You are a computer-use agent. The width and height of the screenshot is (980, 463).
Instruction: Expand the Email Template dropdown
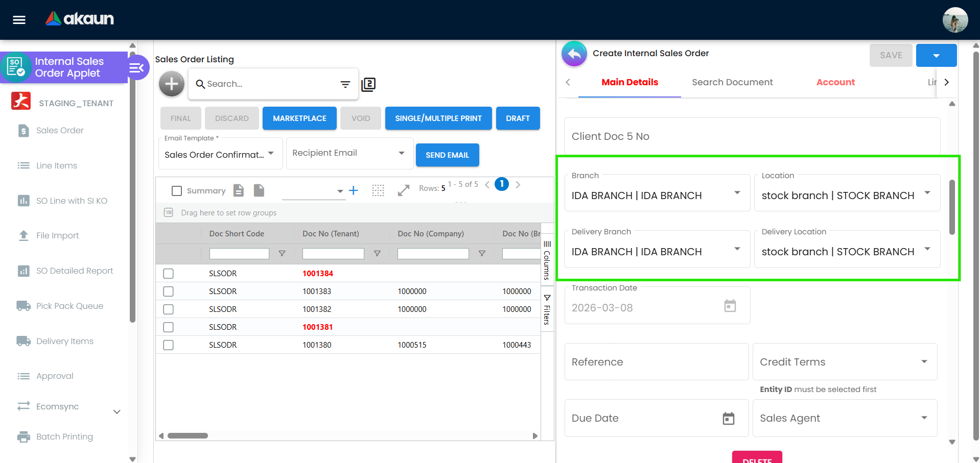pyautogui.click(x=271, y=154)
